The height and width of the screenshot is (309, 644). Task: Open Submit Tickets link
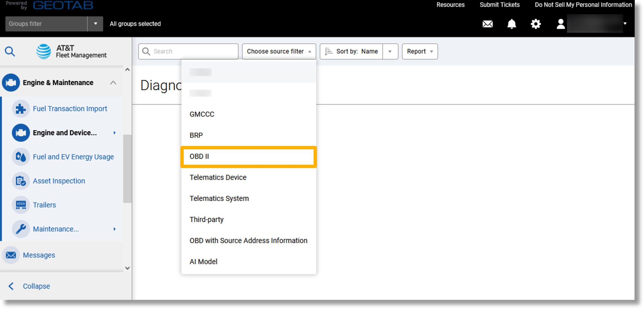pos(500,5)
